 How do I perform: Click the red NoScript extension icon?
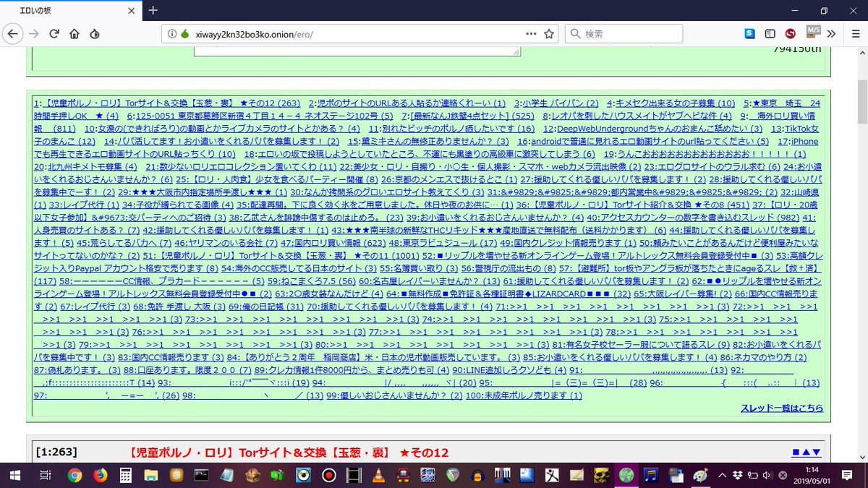click(791, 33)
